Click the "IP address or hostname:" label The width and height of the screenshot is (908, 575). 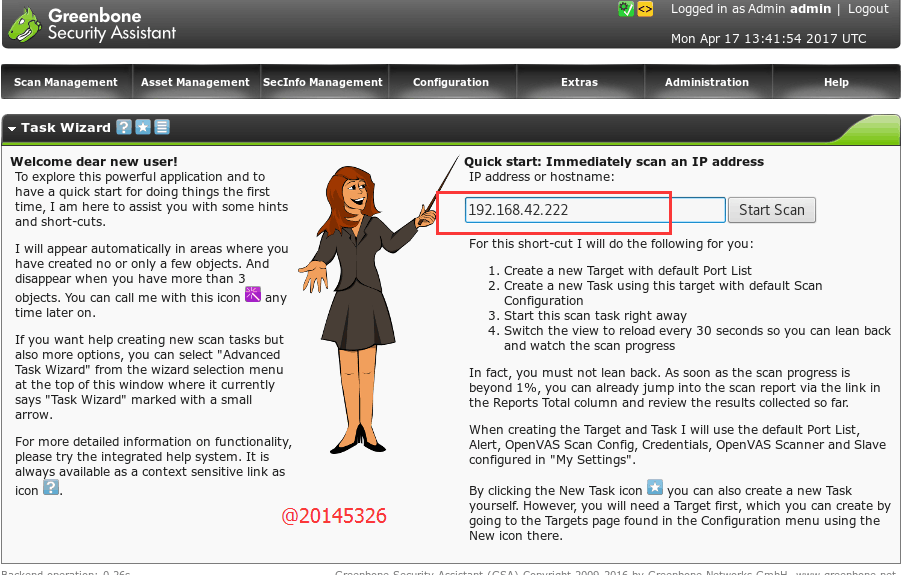click(541, 177)
